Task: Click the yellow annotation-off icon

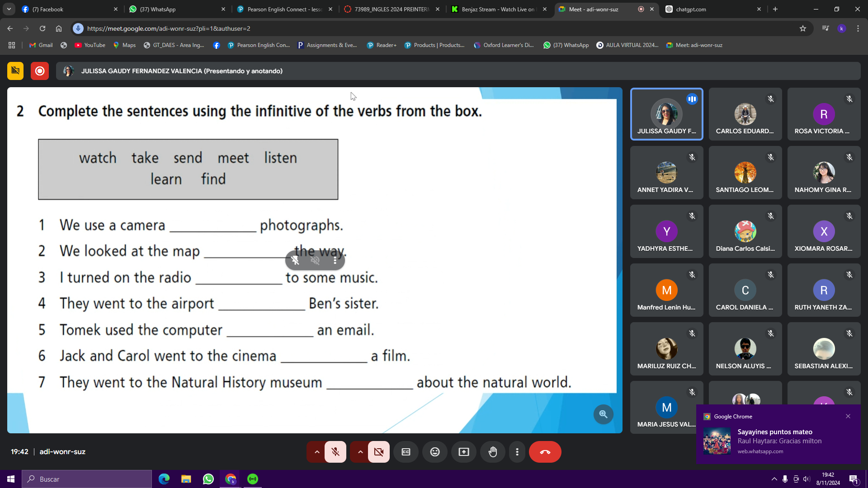Action: tap(15, 71)
